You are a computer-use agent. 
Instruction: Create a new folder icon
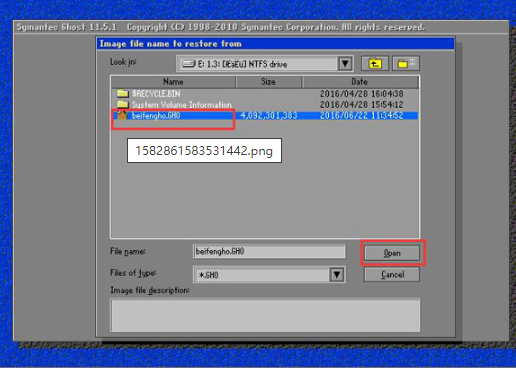[x=406, y=63]
